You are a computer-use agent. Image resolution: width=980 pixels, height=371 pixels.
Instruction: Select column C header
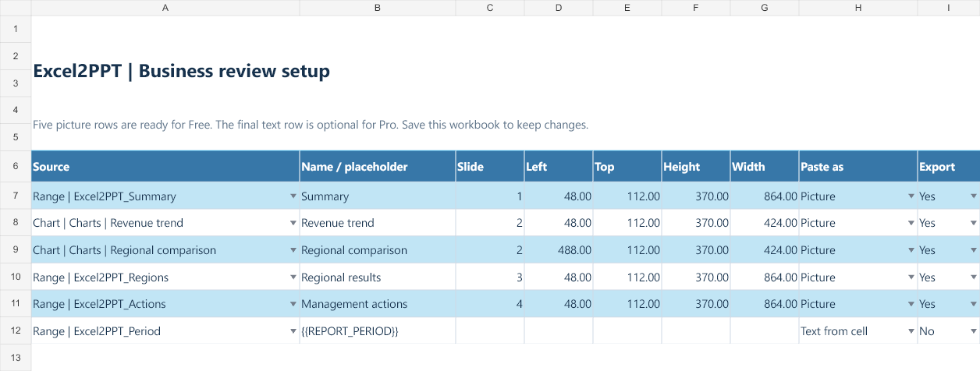pos(490,8)
